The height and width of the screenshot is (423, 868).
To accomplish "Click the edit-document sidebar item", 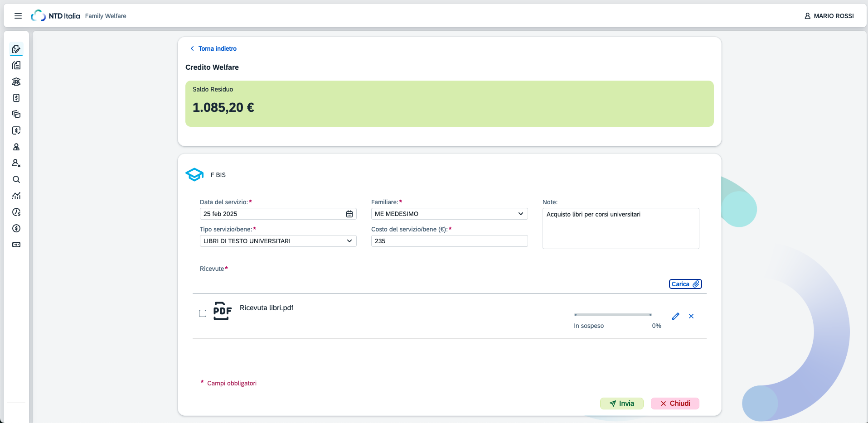I will (x=16, y=49).
